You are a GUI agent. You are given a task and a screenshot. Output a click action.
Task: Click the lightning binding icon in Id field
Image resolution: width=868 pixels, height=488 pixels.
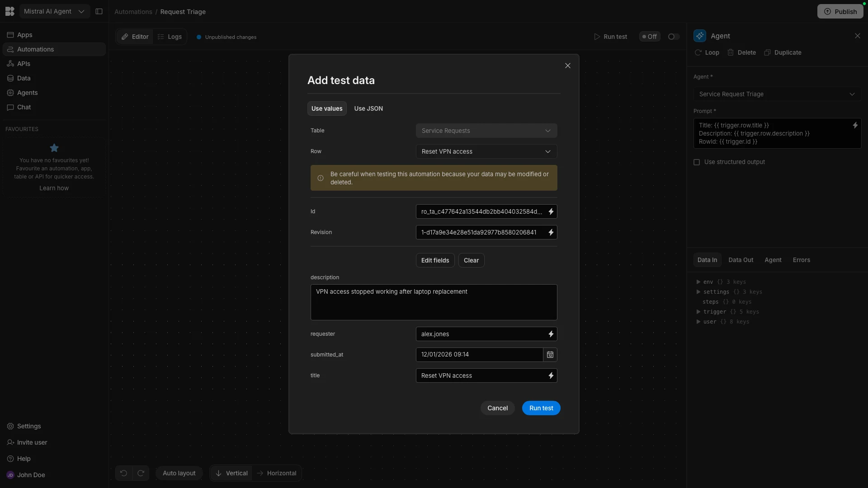pyautogui.click(x=551, y=211)
